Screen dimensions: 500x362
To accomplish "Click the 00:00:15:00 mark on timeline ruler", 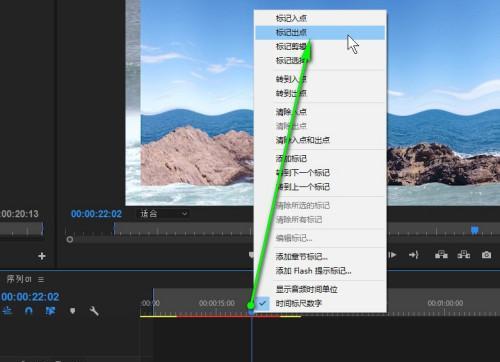I will click(217, 303).
